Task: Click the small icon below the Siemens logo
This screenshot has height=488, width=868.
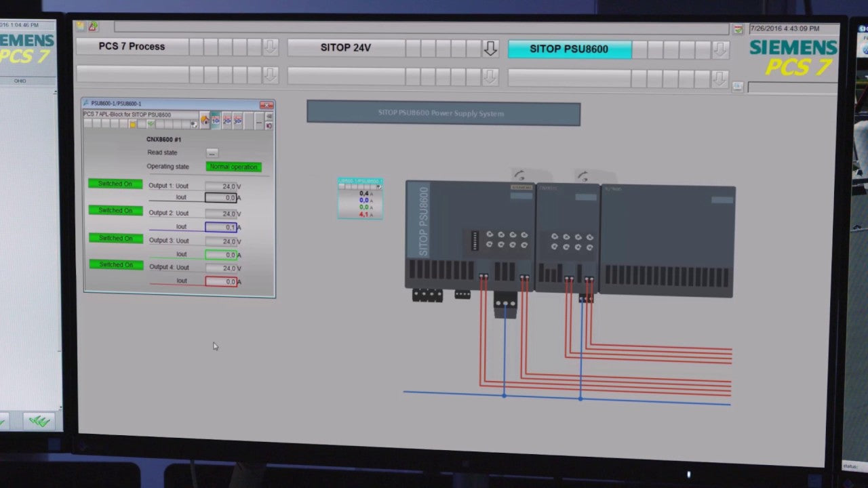Action: coord(738,86)
